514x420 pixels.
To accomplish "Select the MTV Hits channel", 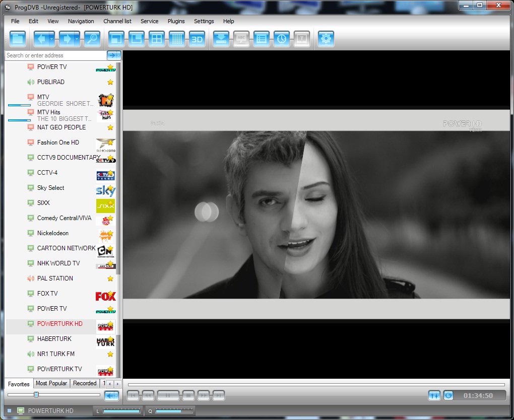I will coord(61,115).
